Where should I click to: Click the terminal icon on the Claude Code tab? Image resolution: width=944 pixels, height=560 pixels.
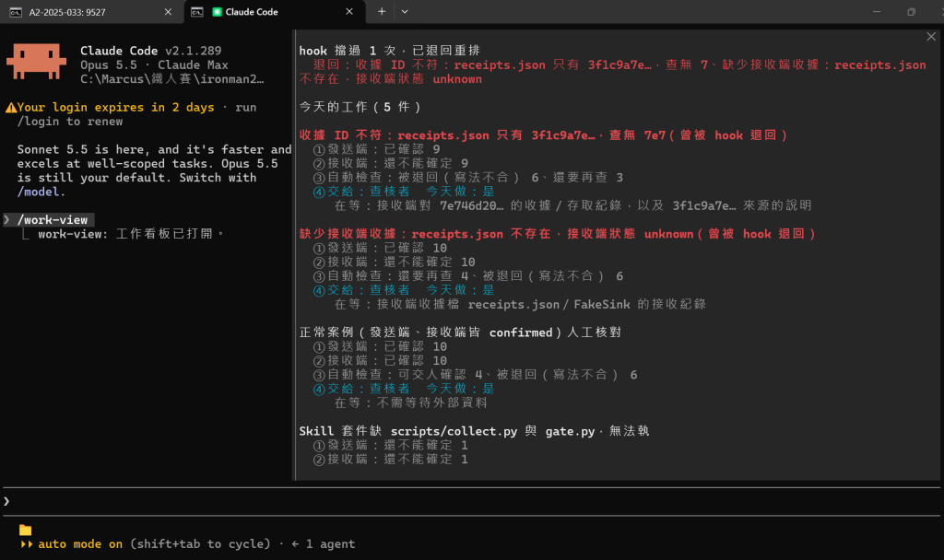[x=197, y=12]
